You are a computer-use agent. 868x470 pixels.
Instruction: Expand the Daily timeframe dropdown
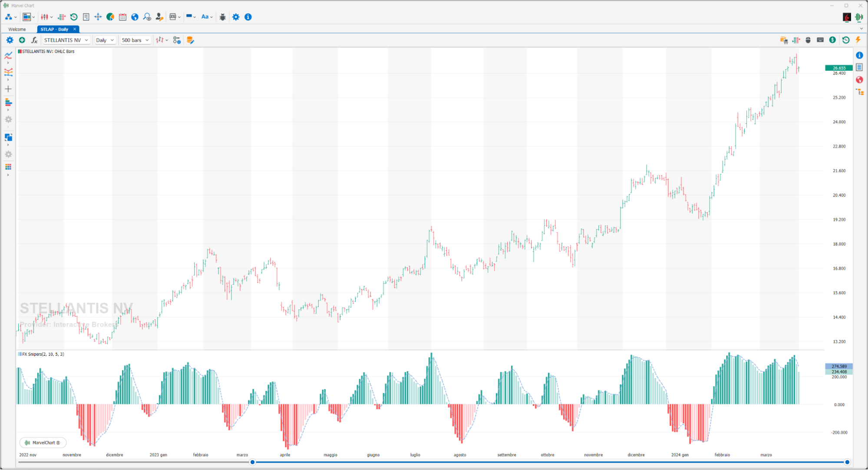click(105, 40)
